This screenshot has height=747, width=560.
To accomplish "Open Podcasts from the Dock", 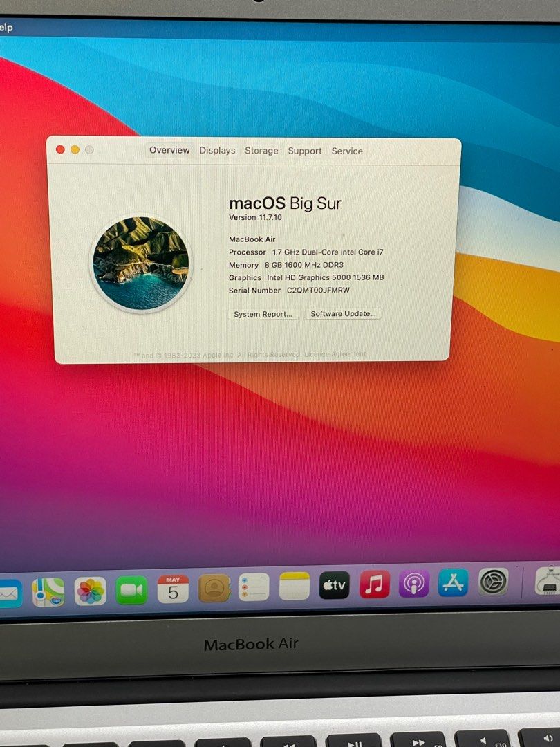I will [414, 583].
